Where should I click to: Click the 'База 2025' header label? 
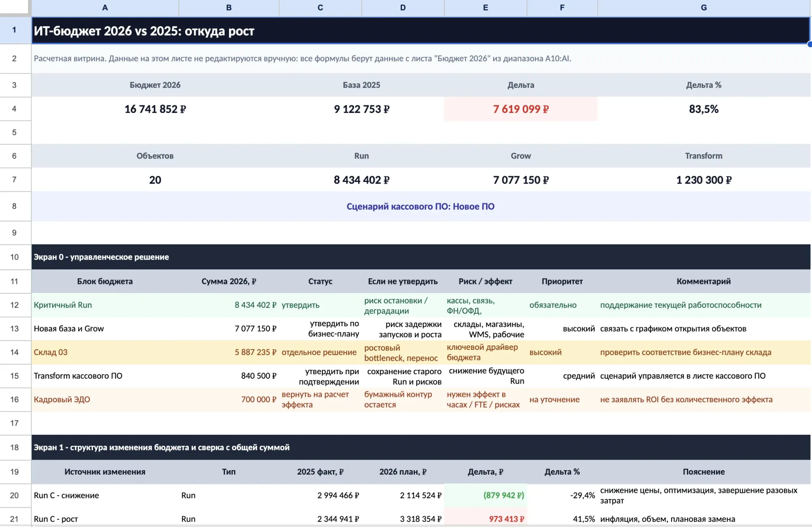(361, 85)
